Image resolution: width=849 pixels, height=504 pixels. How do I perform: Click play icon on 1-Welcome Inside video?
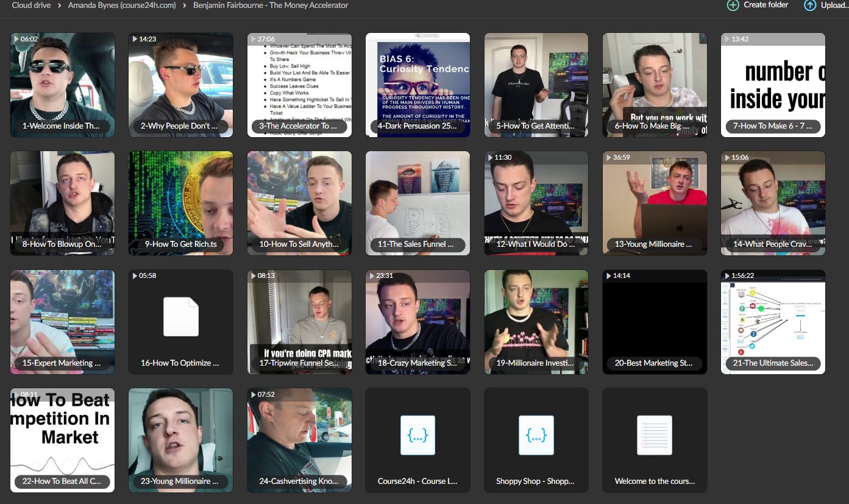(x=16, y=39)
